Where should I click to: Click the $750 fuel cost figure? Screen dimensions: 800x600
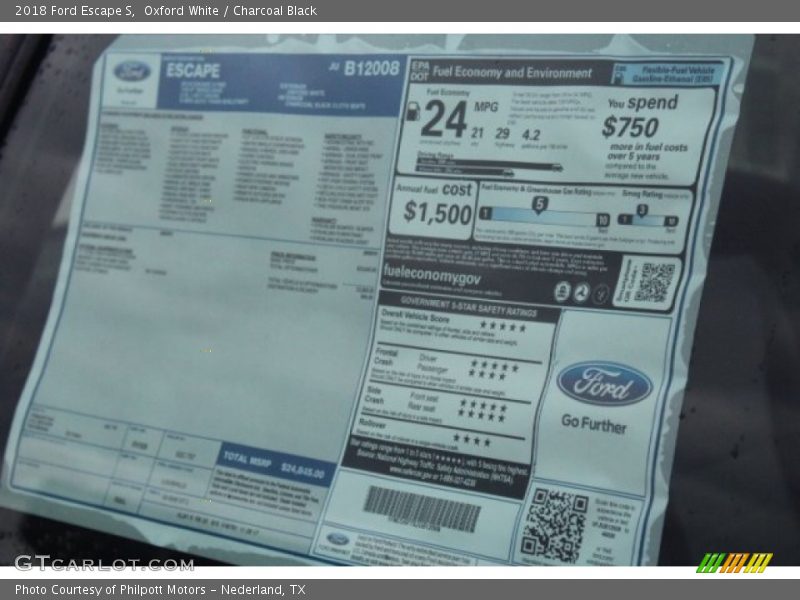pos(630,127)
